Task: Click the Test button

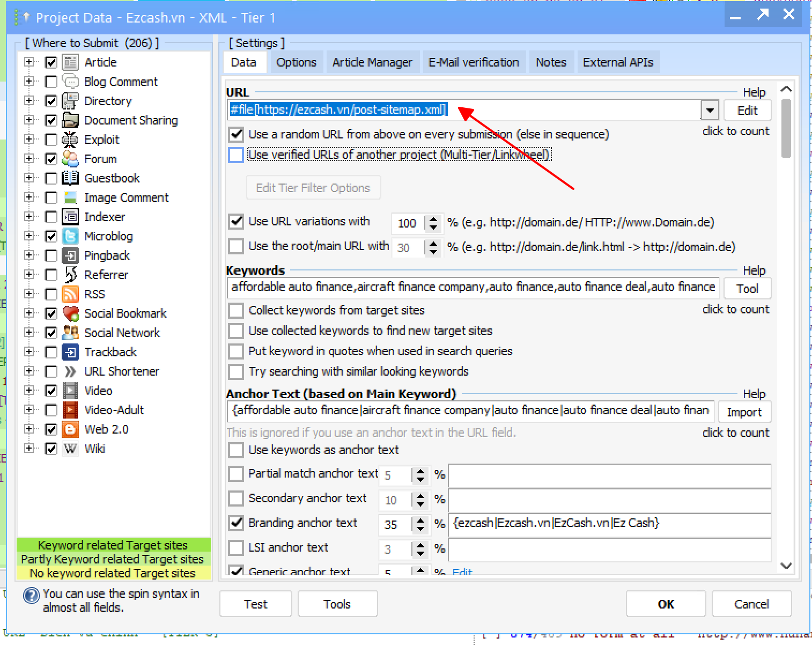Action: click(256, 604)
